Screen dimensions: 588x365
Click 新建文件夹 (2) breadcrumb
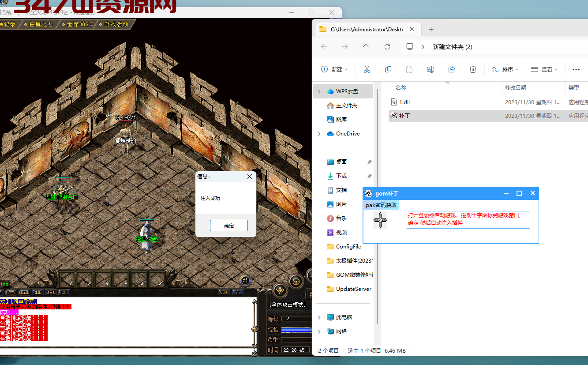(453, 47)
